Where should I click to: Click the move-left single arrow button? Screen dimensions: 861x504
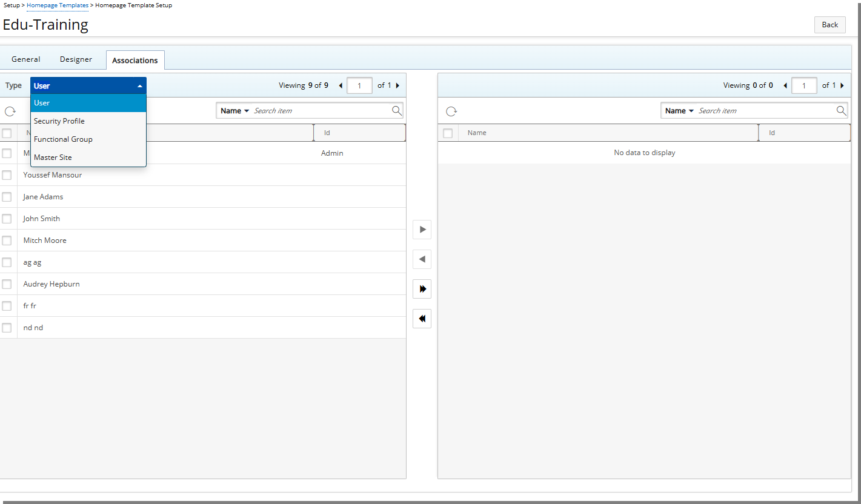[x=422, y=259]
